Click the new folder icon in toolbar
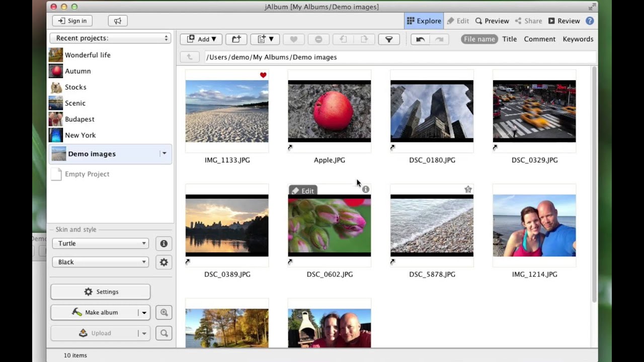 point(236,39)
